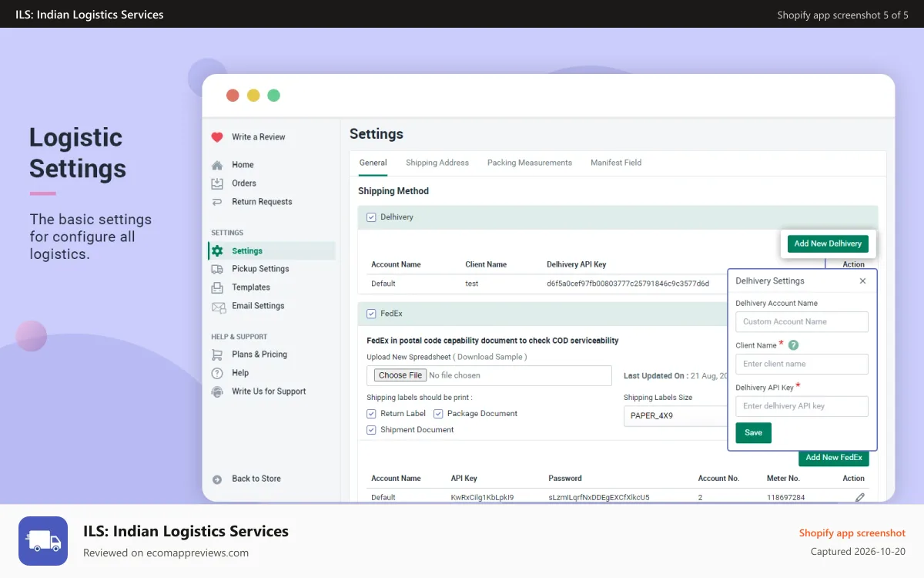Click the Email Settings envelope icon
924x578 pixels.
[218, 307]
